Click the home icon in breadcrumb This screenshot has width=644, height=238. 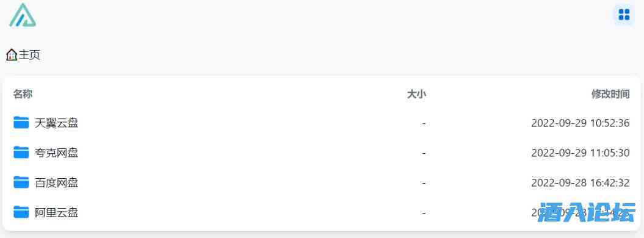point(12,54)
